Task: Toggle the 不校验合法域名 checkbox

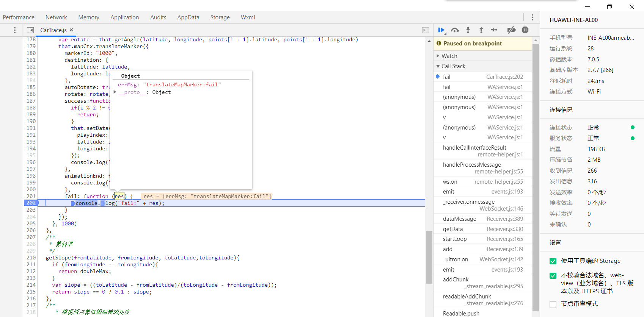Action: [553, 276]
